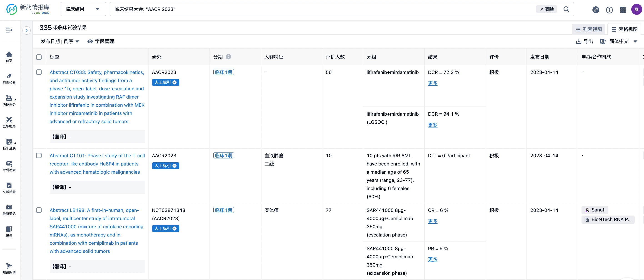The width and height of the screenshot is (644, 280).
Task: Click the 335 条临床试验结果 count text
Action: click(x=63, y=28)
